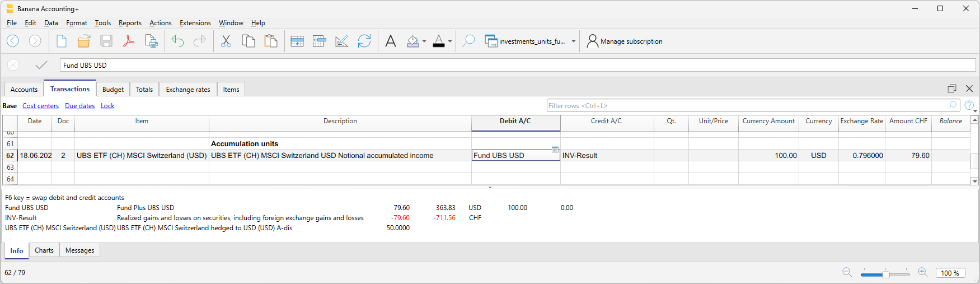This screenshot has height=284, width=980.
Task: Open the filter help question icon
Action: click(969, 105)
